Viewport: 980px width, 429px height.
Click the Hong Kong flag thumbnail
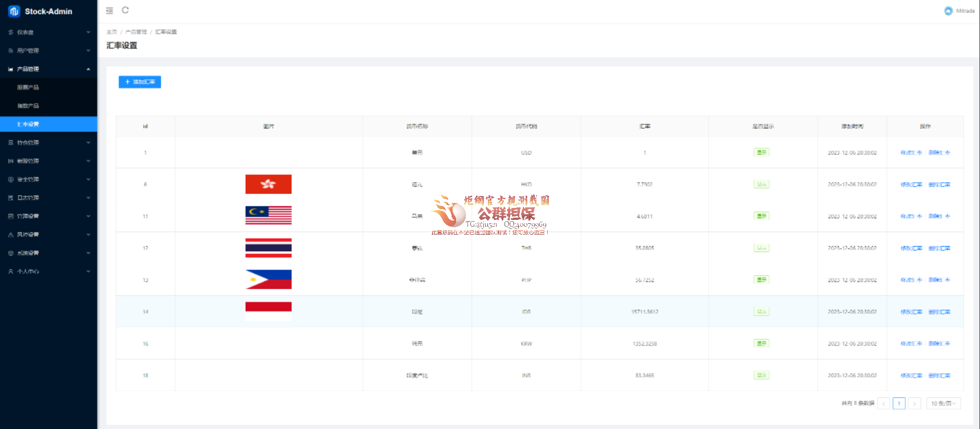(268, 185)
